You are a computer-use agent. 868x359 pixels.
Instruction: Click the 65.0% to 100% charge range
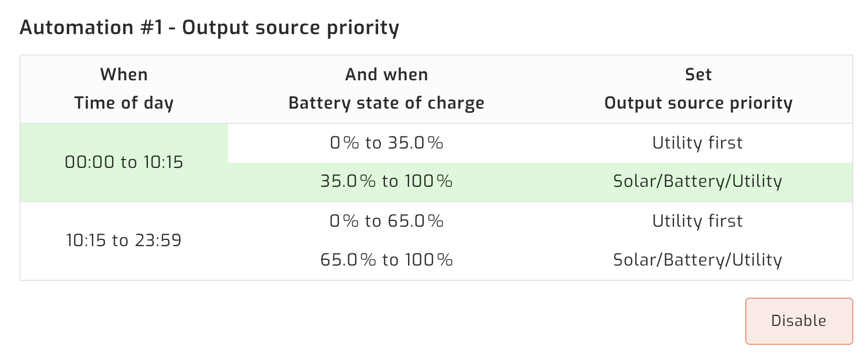pyautogui.click(x=387, y=259)
